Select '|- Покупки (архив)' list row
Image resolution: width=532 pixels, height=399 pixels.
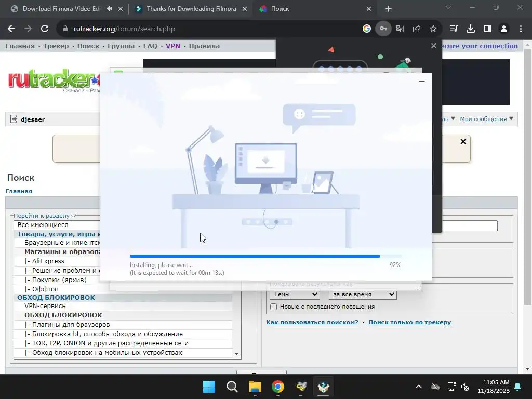coord(57,280)
